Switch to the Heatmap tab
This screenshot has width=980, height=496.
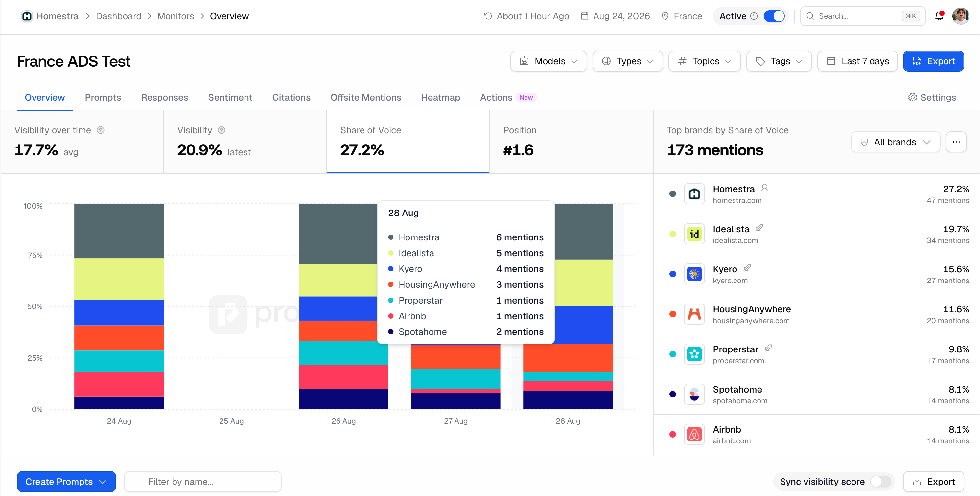pyautogui.click(x=441, y=97)
